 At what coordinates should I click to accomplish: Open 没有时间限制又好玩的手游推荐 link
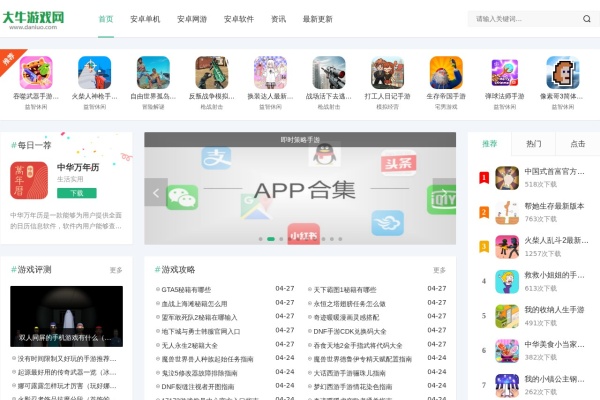(67, 359)
